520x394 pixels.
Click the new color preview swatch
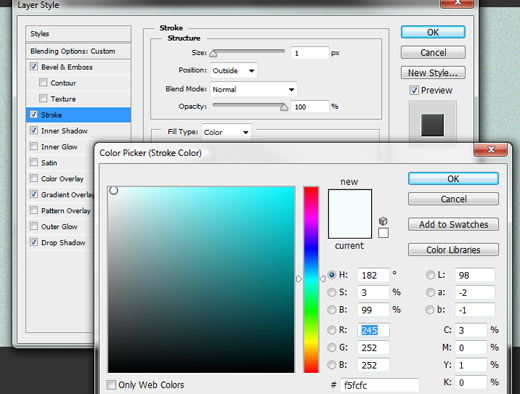pos(350,202)
